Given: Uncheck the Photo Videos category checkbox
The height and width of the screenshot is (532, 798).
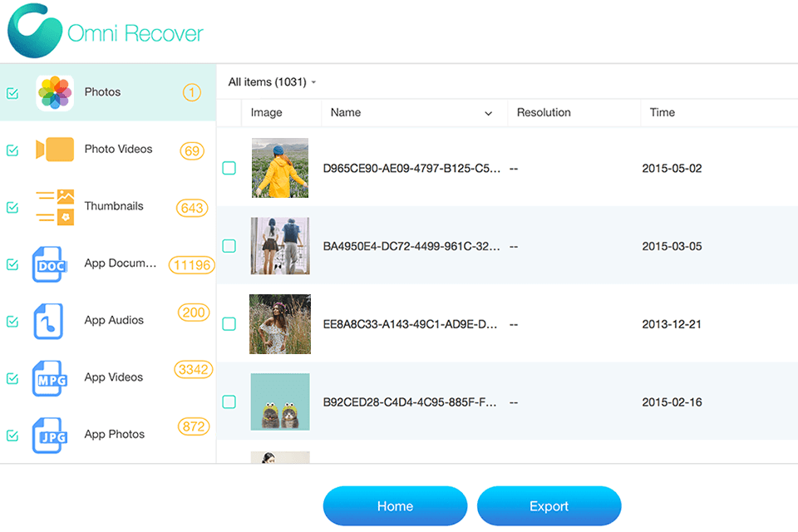Looking at the screenshot, I should pos(12,150).
